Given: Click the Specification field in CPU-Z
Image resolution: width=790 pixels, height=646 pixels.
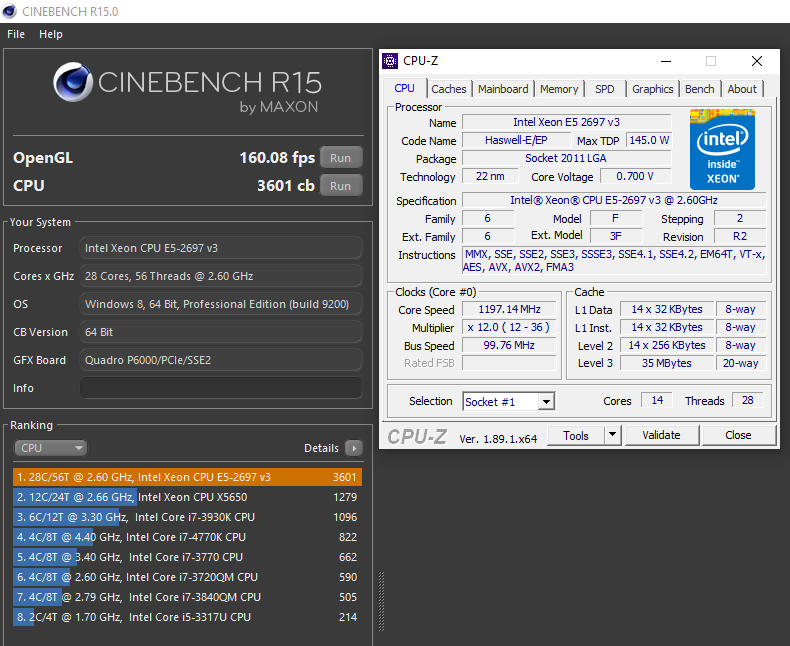Looking at the screenshot, I should (x=614, y=200).
